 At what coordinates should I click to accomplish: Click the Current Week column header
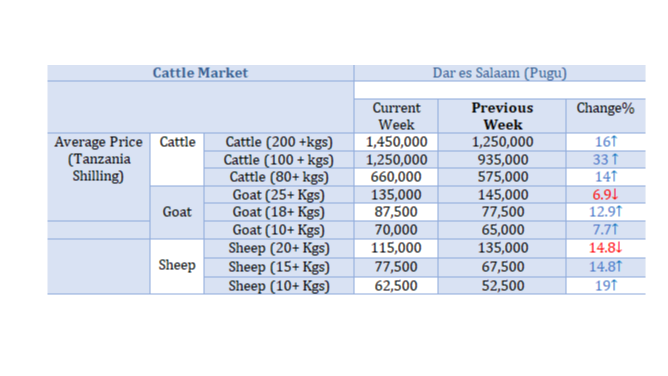tap(396, 116)
